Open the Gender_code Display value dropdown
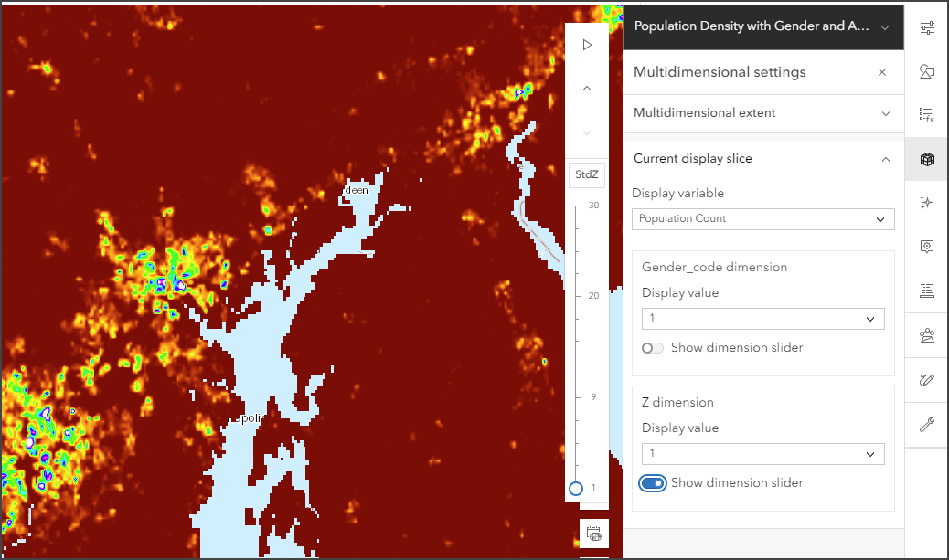The height and width of the screenshot is (560, 949). 762,319
